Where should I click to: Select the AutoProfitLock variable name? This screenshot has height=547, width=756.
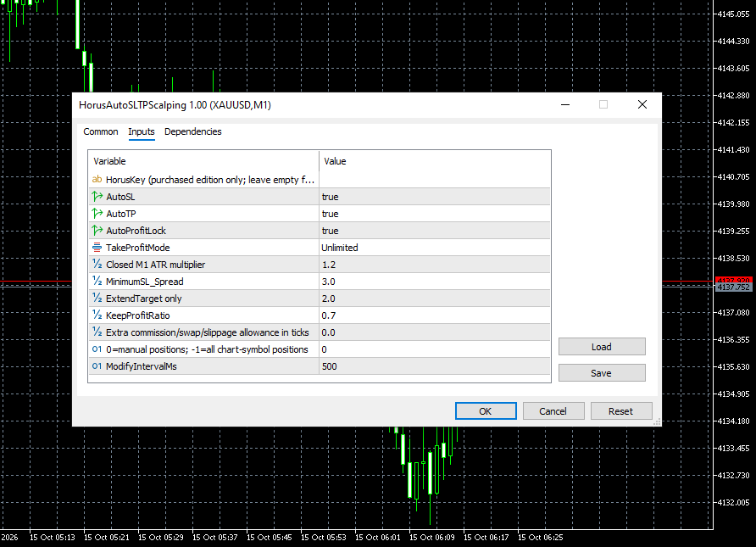pos(136,231)
